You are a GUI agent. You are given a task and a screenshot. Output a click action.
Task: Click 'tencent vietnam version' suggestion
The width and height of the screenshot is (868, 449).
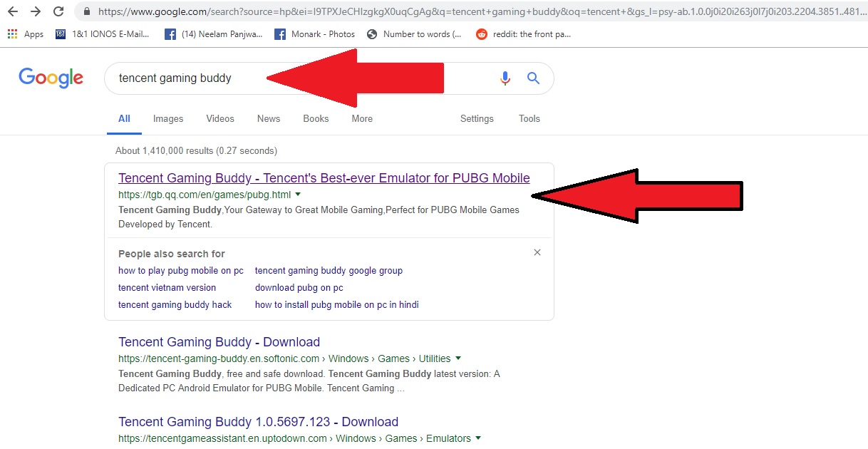point(167,288)
